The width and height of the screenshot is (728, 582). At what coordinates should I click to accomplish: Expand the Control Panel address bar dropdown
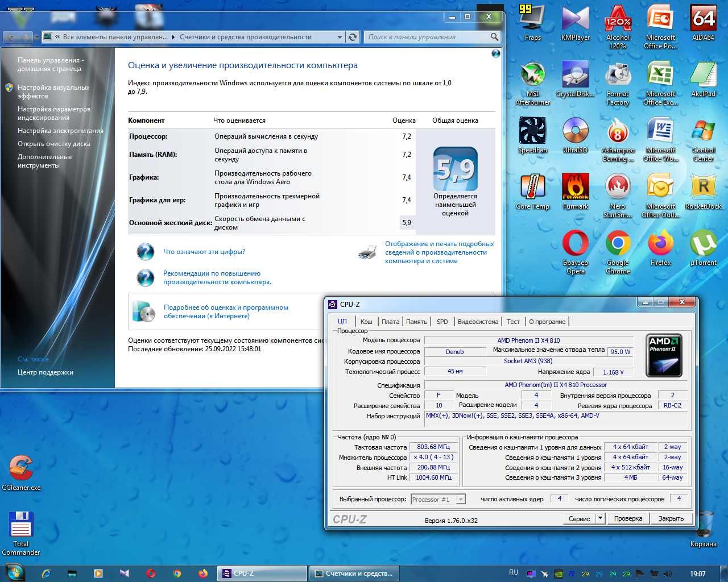pyautogui.click(x=340, y=37)
